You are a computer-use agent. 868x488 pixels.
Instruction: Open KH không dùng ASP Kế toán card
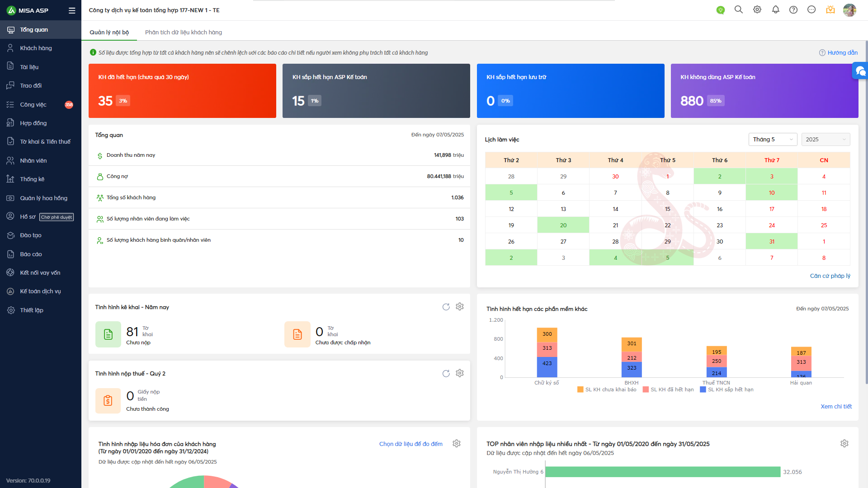tap(764, 91)
